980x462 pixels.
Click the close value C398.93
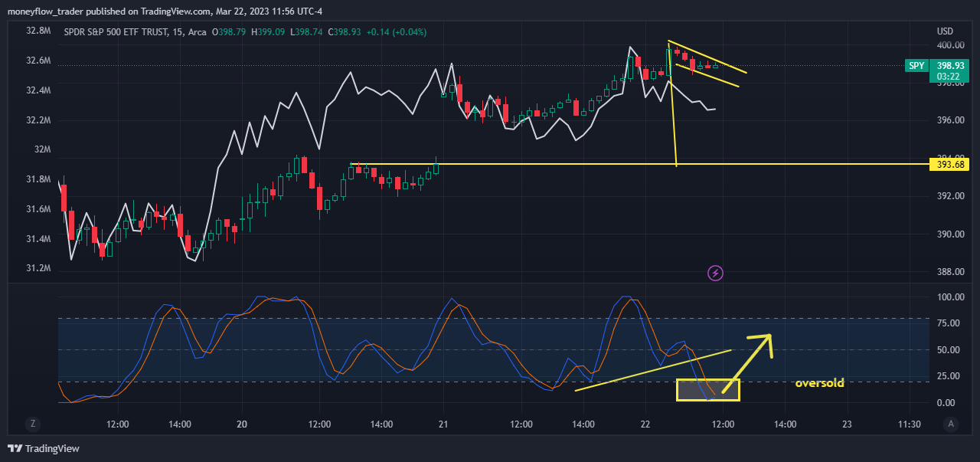[x=345, y=32]
